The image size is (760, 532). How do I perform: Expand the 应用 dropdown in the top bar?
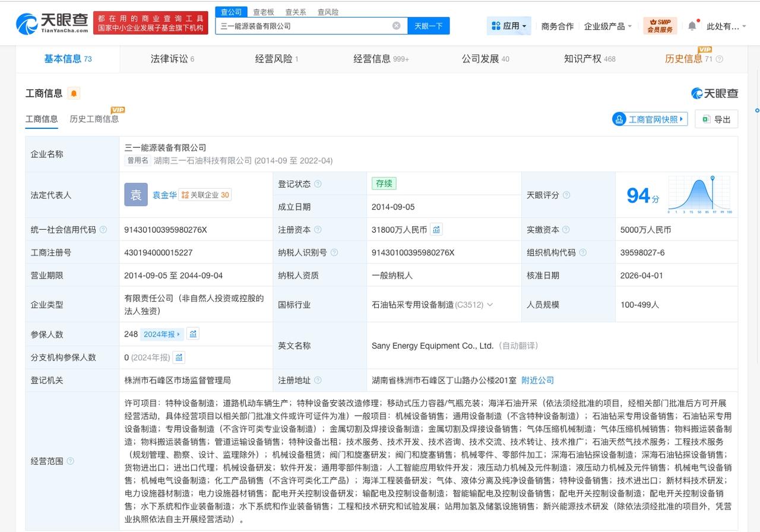pos(508,26)
